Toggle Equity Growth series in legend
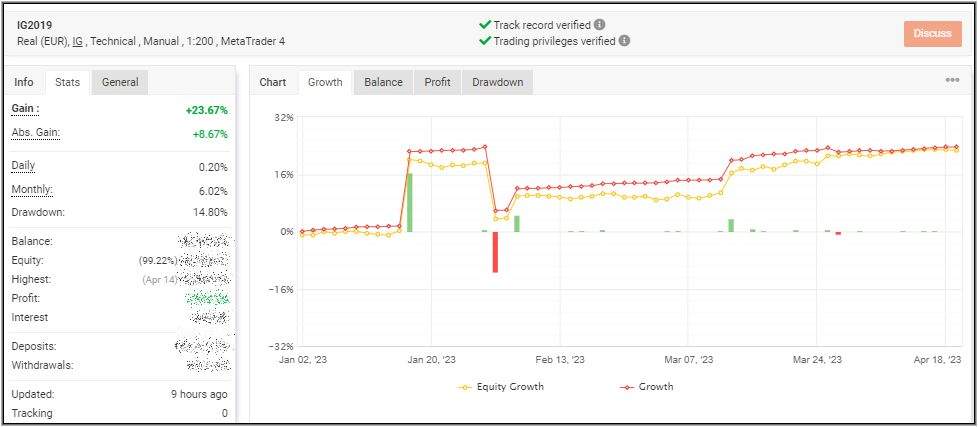This screenshot has height=427, width=978. pos(501,386)
